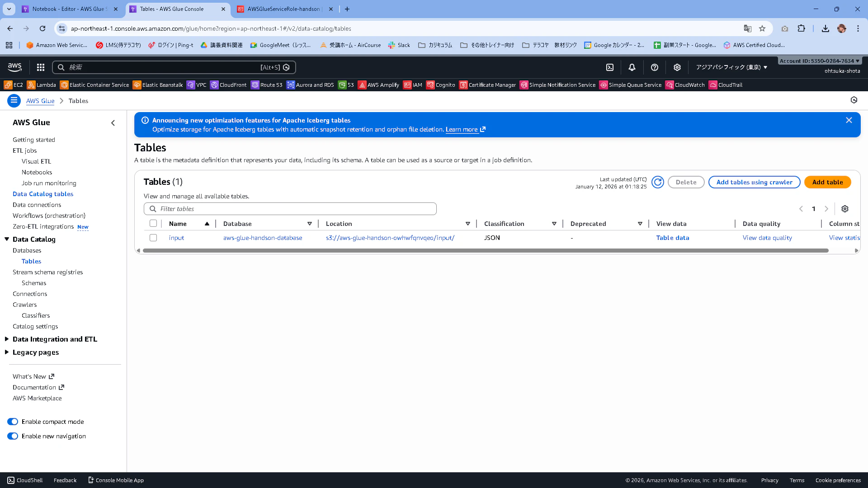
Task: Open CloudShell icon in top navigation bar
Action: [x=610, y=67]
